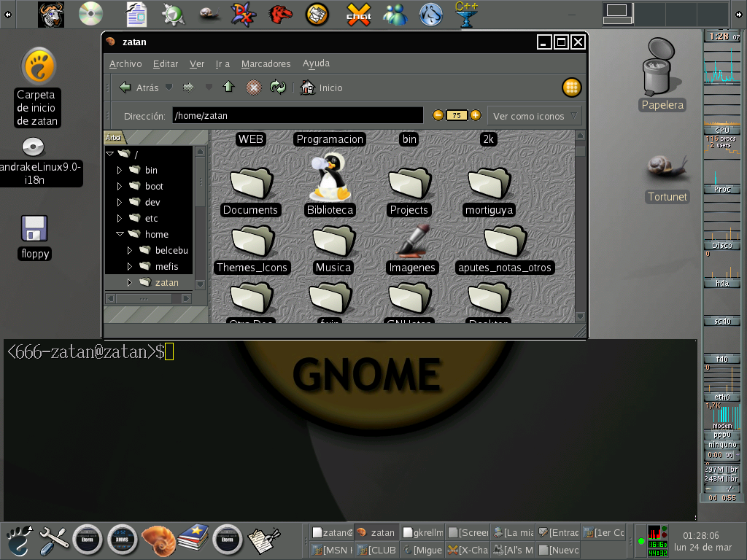Expand the boot tree node
The width and height of the screenshot is (747, 560).
tap(119, 186)
